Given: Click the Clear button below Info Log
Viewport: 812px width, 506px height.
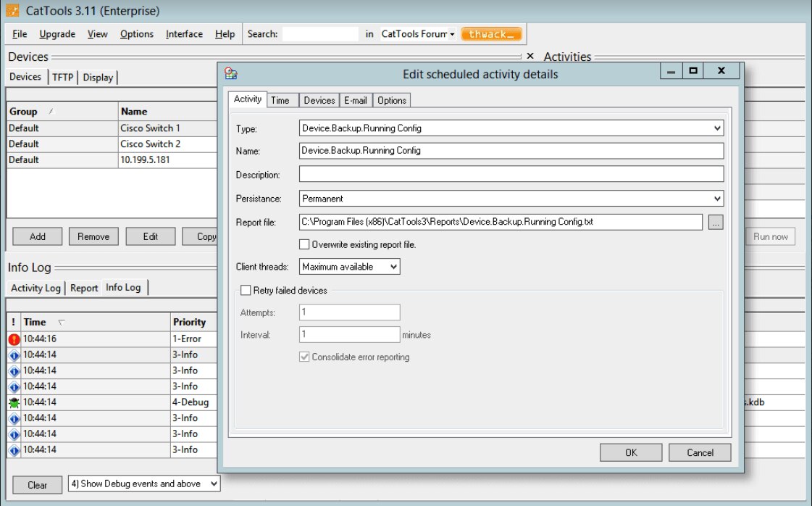Looking at the screenshot, I should point(37,484).
